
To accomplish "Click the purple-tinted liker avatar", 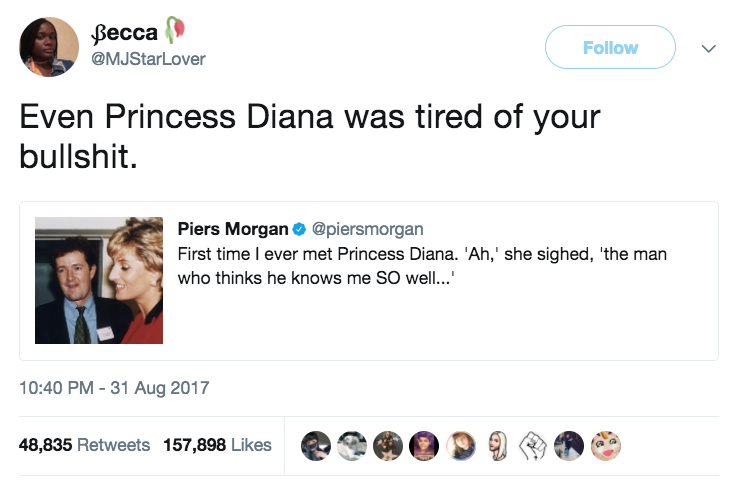I will (x=423, y=446).
